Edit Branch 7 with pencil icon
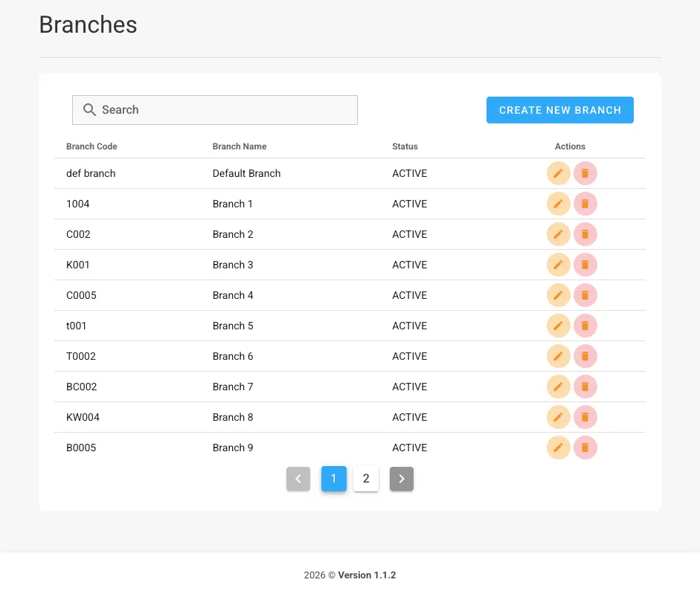Image resolution: width=700 pixels, height=591 pixels. point(558,387)
